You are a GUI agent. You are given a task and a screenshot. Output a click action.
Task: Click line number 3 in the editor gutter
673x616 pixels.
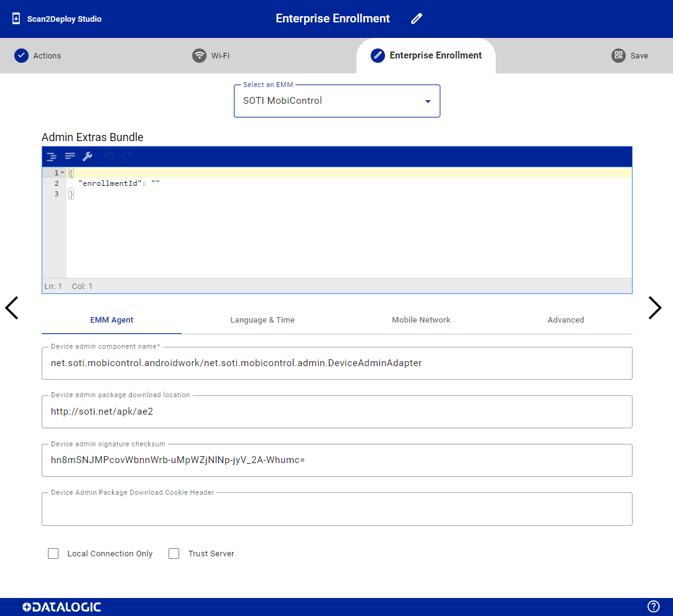click(56, 194)
